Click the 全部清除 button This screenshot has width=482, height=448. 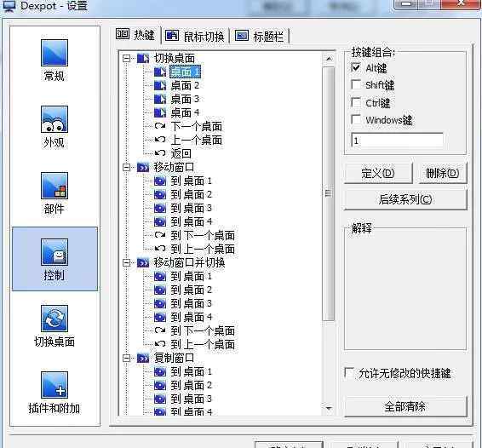tap(405, 406)
